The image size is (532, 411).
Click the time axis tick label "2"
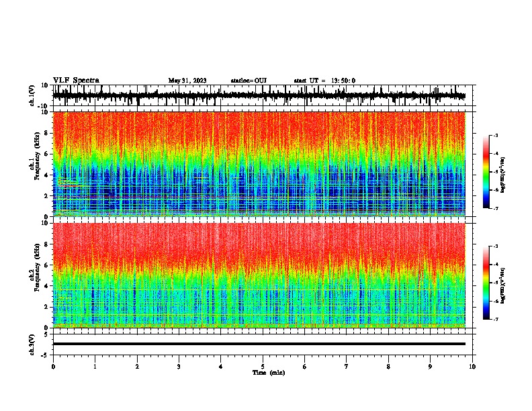coord(137,367)
